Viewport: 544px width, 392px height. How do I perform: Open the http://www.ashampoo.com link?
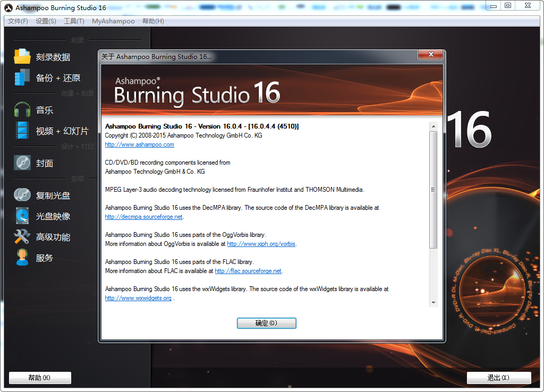(x=140, y=144)
